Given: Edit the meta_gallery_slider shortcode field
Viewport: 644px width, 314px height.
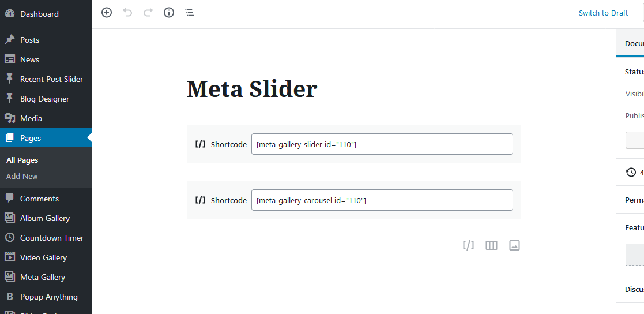Looking at the screenshot, I should coord(382,144).
